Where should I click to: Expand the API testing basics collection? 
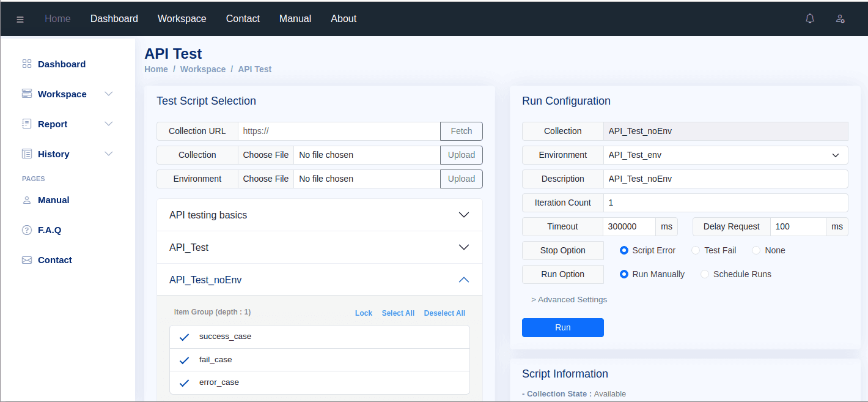coord(463,215)
